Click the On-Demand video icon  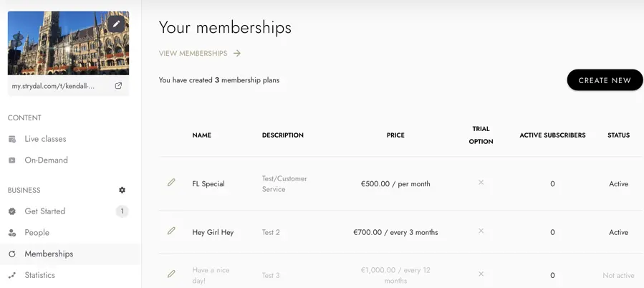click(12, 160)
